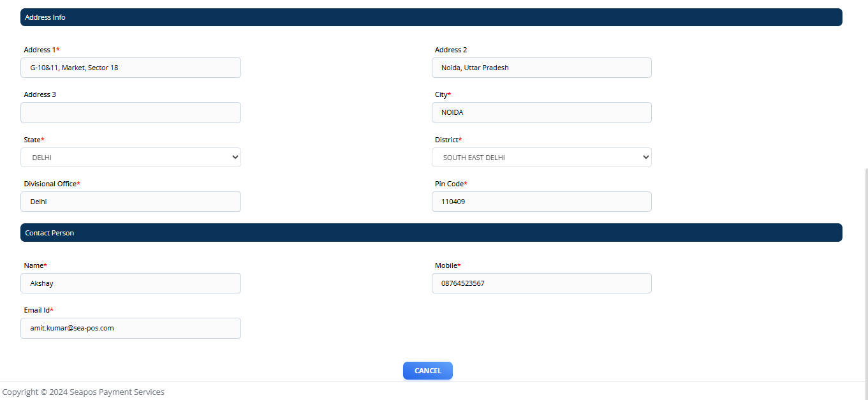868x400 pixels.
Task: Click the Seapos Payment Services copyright text
Action: click(84, 392)
